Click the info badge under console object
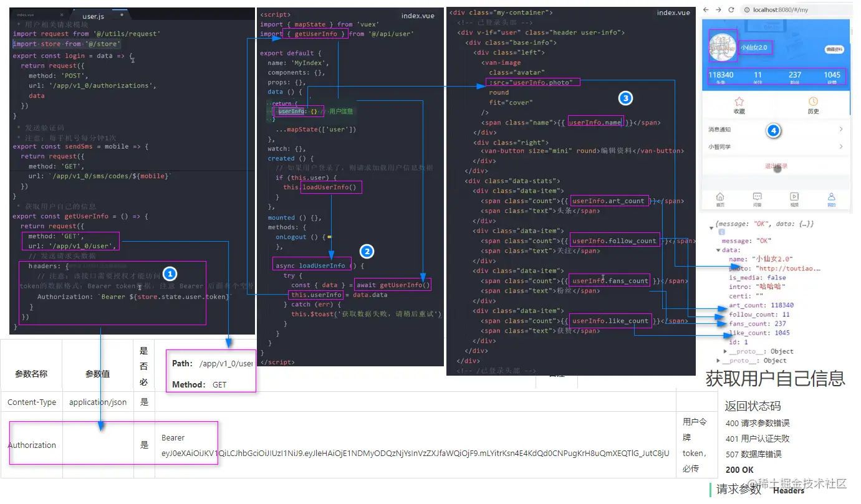Image resolution: width=861 pixels, height=504 pixels. tap(721, 232)
